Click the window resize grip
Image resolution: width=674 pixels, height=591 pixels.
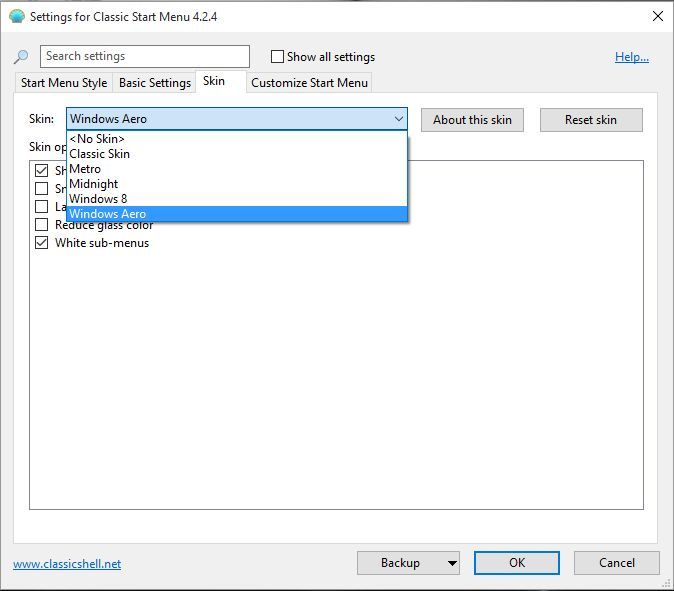pos(667,583)
